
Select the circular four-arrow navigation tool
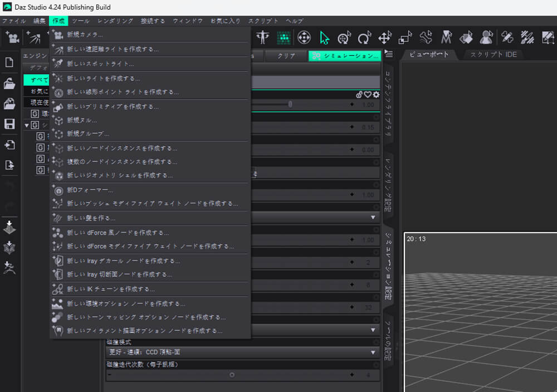(304, 38)
